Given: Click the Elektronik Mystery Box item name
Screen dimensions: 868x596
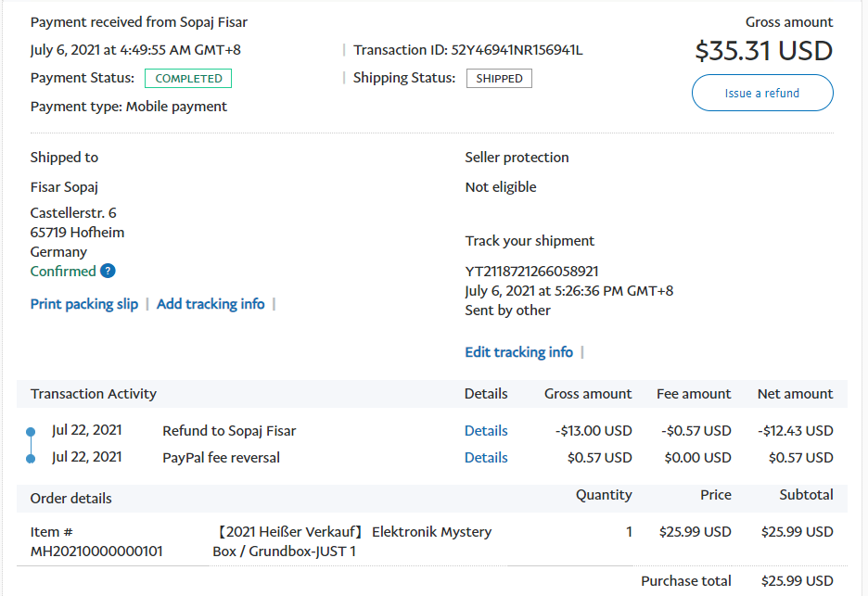Looking at the screenshot, I should [x=352, y=541].
